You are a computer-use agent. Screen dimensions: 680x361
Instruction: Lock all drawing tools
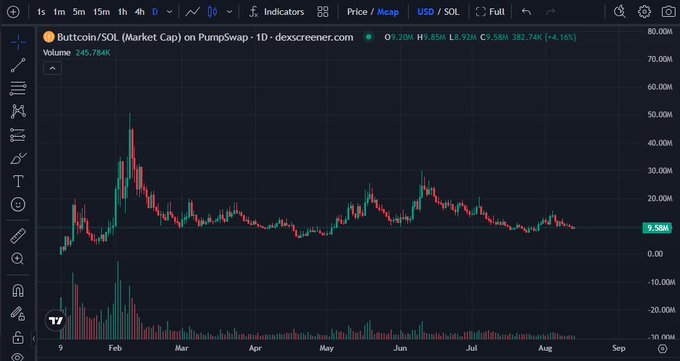coord(18,337)
